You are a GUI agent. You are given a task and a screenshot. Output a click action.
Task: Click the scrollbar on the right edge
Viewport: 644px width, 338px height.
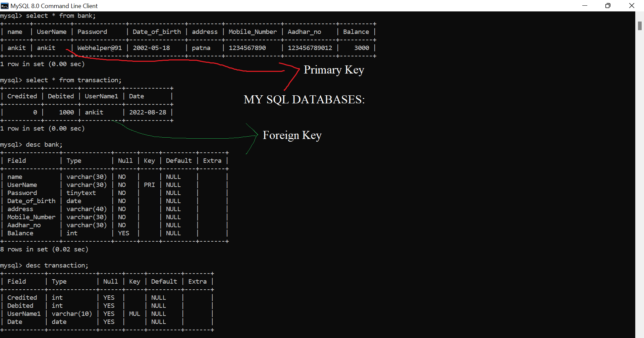(x=639, y=26)
